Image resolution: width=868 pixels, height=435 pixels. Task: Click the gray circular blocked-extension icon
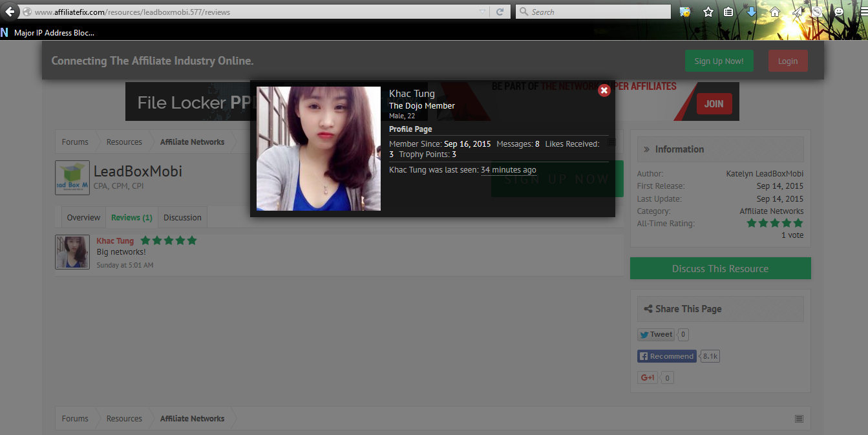[x=818, y=12]
